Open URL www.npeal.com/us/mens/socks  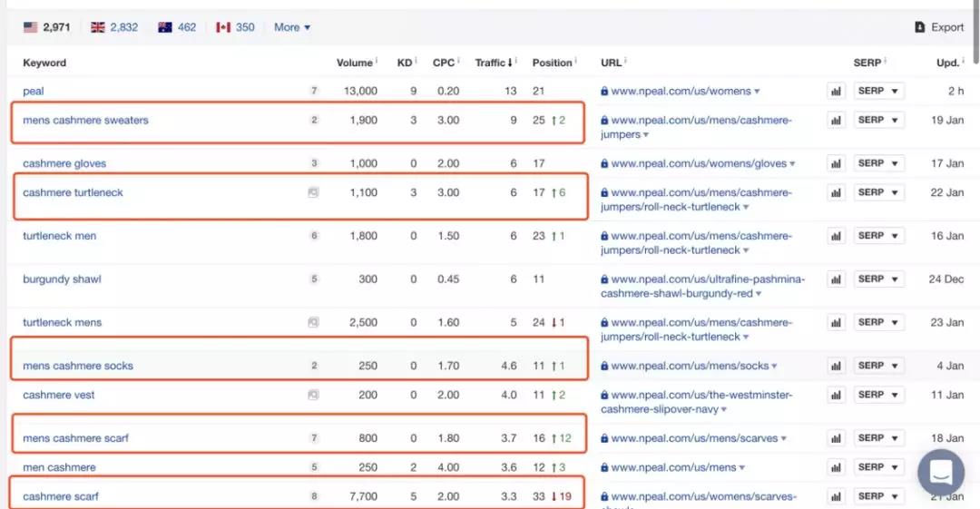[x=690, y=366]
